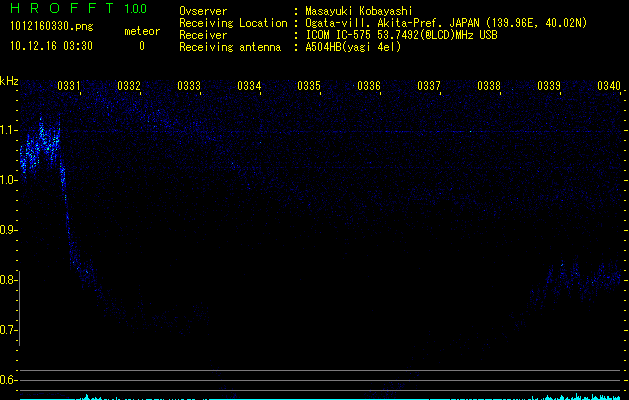Click the 0334 time marker

click(249, 85)
